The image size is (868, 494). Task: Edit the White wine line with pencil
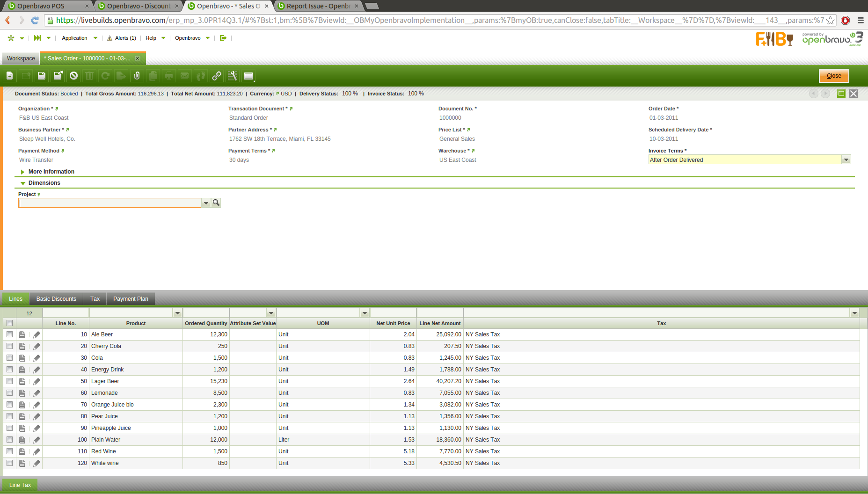click(36, 463)
